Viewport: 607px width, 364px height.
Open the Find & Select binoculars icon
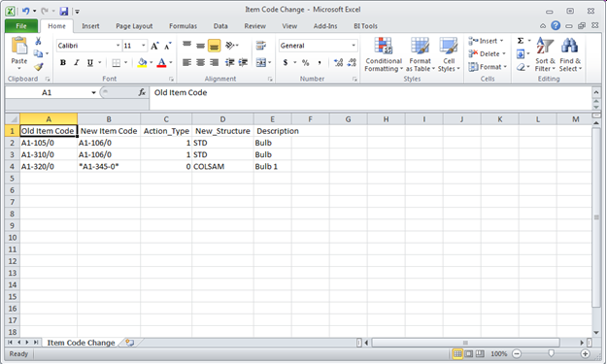pyautogui.click(x=569, y=46)
